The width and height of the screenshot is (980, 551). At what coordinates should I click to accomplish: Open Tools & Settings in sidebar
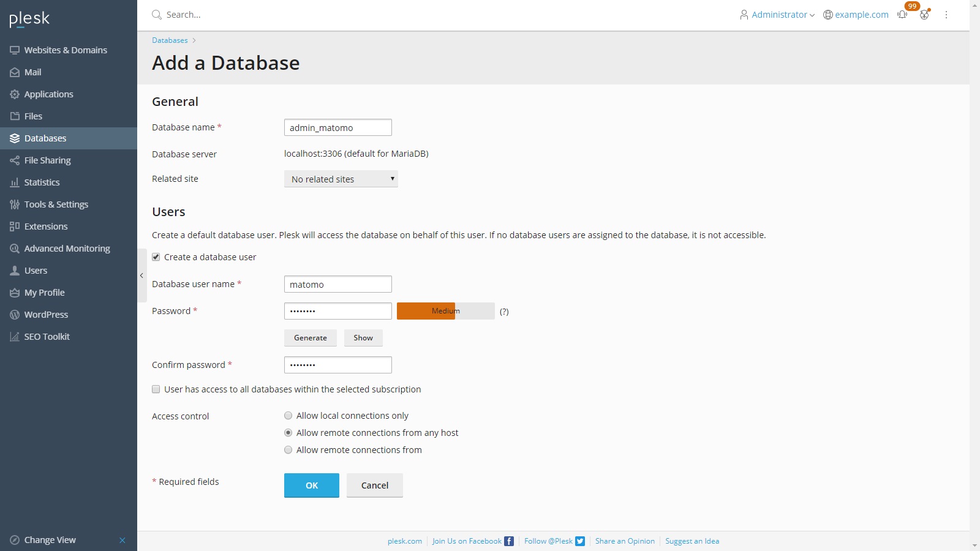coord(56,204)
